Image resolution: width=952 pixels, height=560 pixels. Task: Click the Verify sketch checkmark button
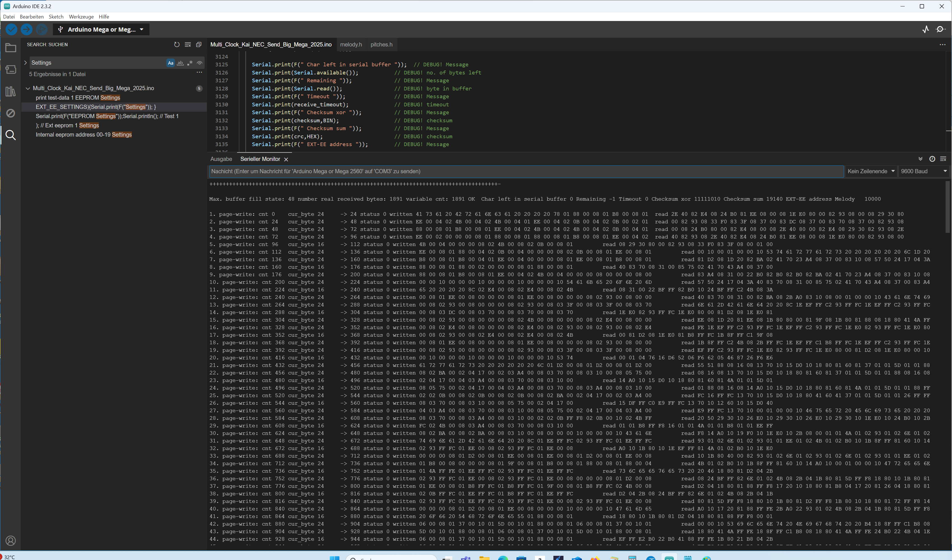[x=11, y=29]
